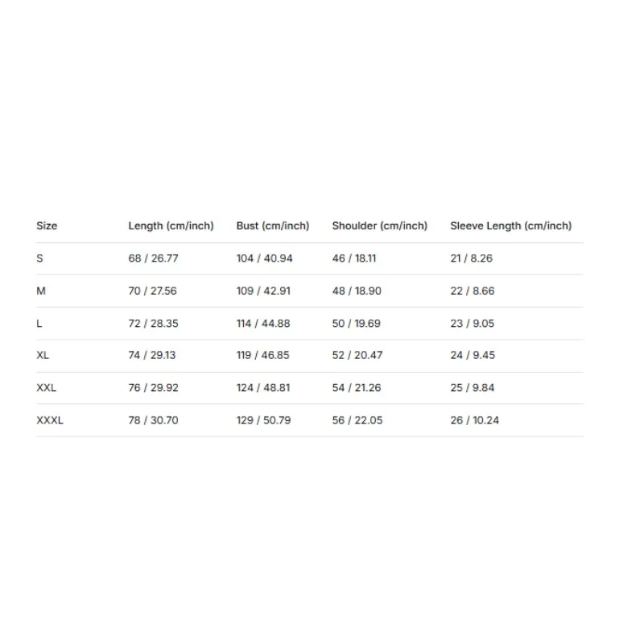The height and width of the screenshot is (644, 644).
Task: Click the 50 / 19.69 shoulder cell
Action: coord(357,323)
